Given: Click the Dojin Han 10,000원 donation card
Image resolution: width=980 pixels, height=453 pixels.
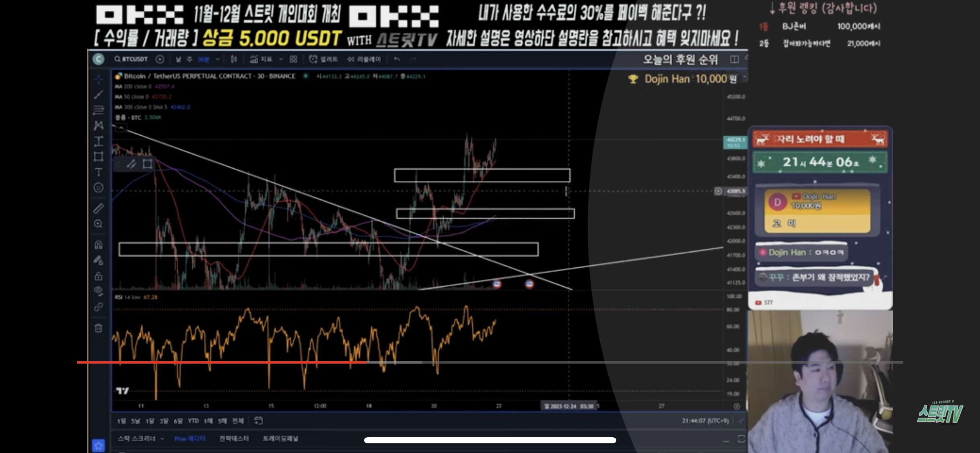Looking at the screenshot, I should pyautogui.click(x=817, y=211).
